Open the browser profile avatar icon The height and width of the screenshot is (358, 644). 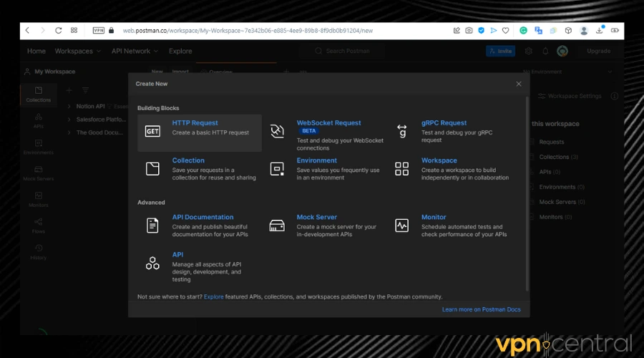click(584, 30)
